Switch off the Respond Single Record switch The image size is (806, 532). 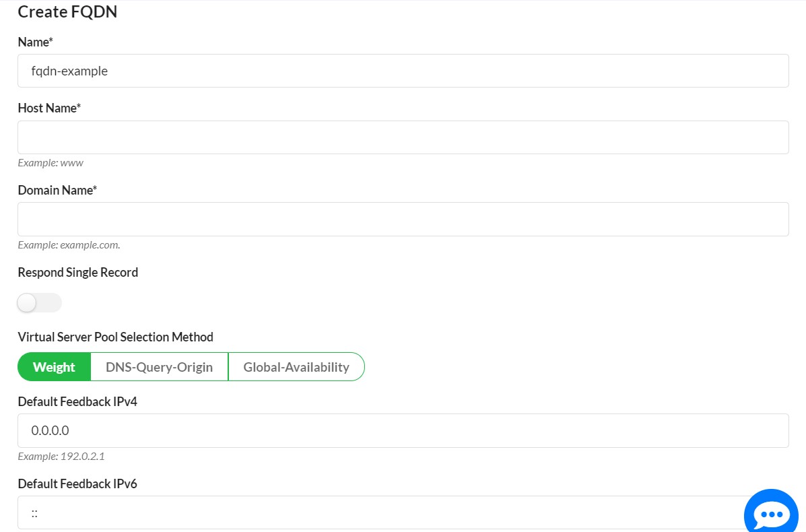click(x=39, y=303)
